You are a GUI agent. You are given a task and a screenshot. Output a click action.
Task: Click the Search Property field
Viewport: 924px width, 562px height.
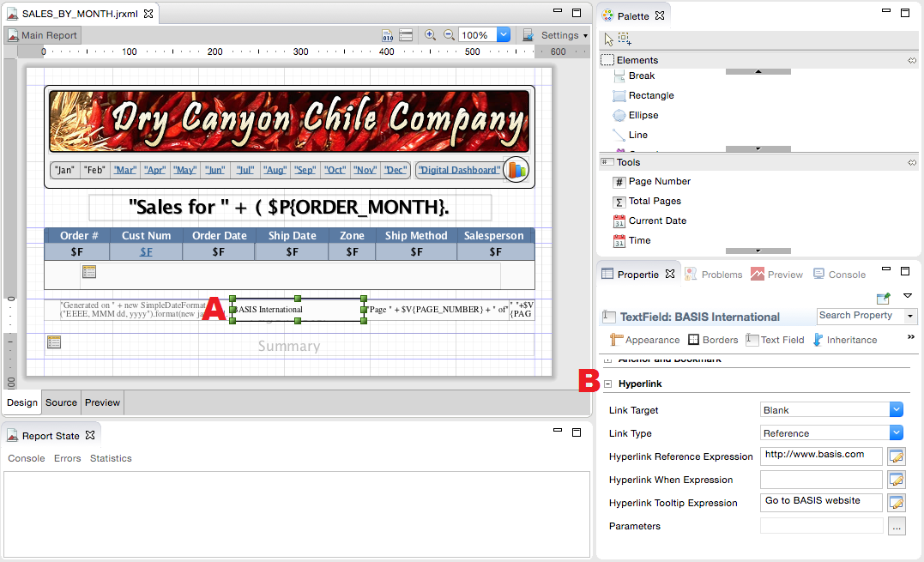tap(861, 316)
